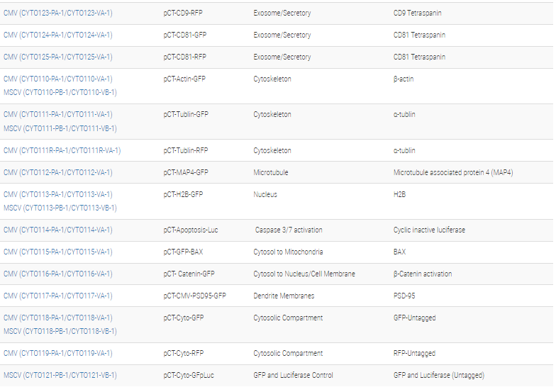Viewport: 556px width, 392px height.
Task: Select the MSCV CYTO113-PB-1 link
Action: tap(60, 208)
